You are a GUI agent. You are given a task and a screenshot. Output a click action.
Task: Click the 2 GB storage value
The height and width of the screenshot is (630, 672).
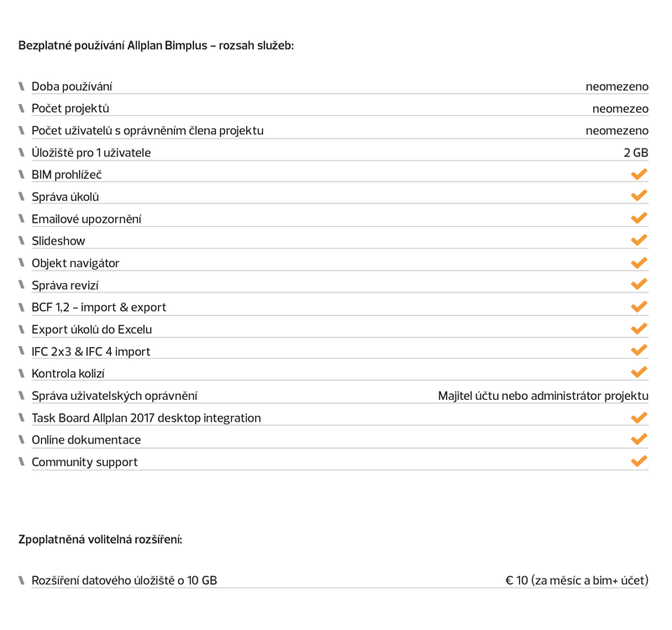point(636,153)
